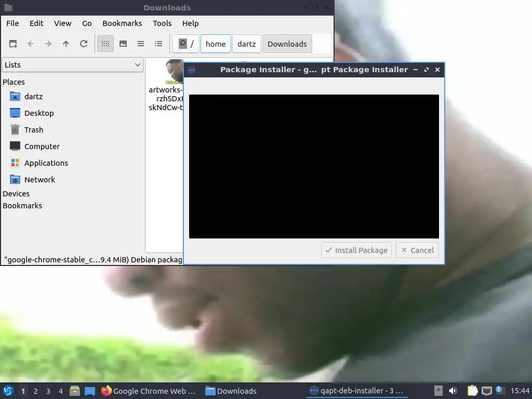
Task: Switch to thumbnail view mode
Action: [x=123, y=44]
